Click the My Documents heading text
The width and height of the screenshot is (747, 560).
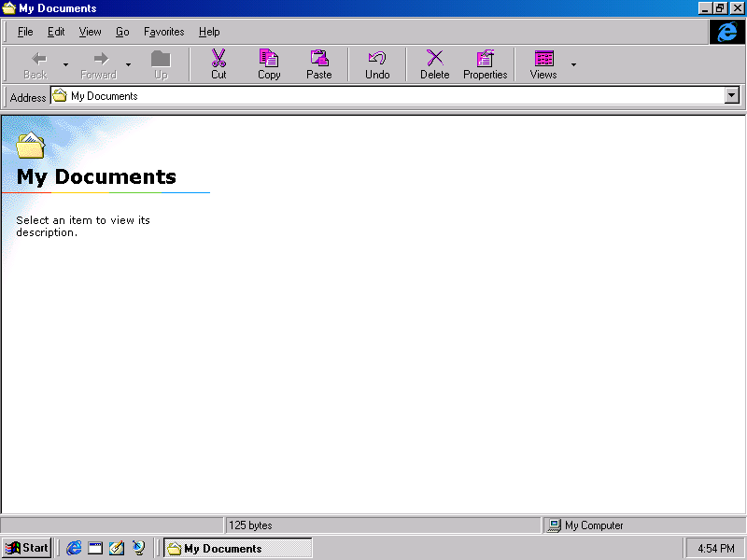tap(96, 176)
